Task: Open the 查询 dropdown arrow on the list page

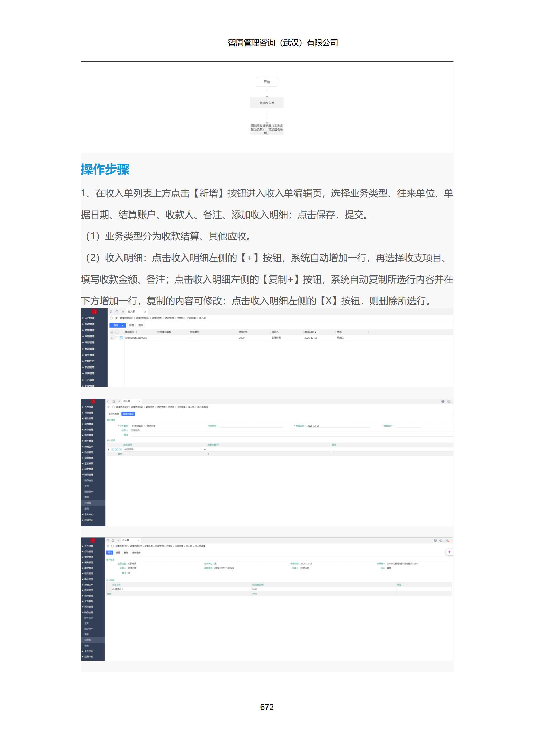Action: (123, 325)
